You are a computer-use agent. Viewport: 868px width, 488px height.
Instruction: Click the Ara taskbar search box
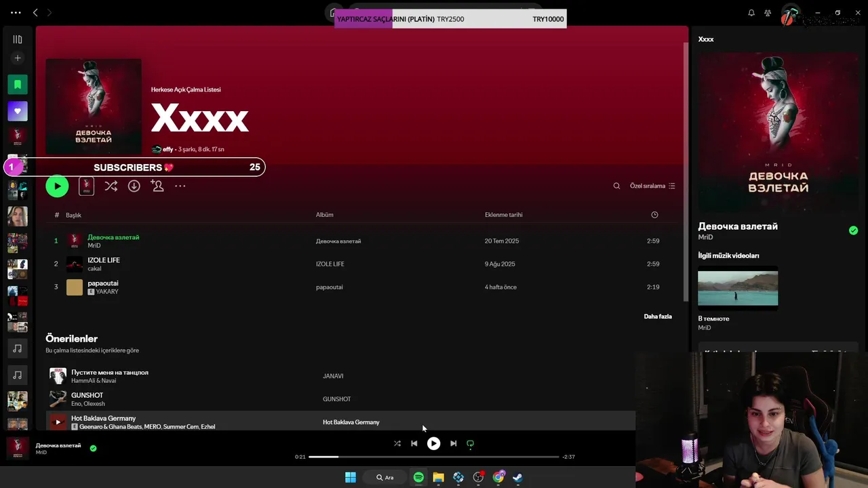(385, 477)
